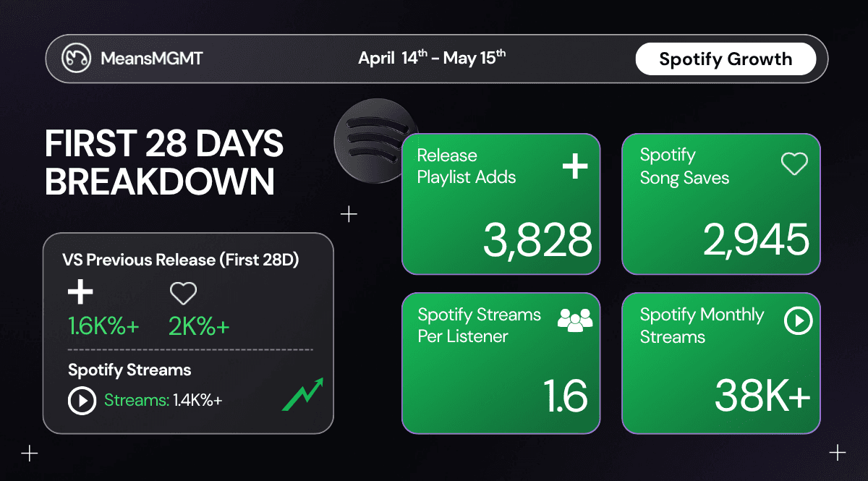Click the MeansMGMT logo icon
This screenshot has height=481, width=868.
[x=76, y=59]
